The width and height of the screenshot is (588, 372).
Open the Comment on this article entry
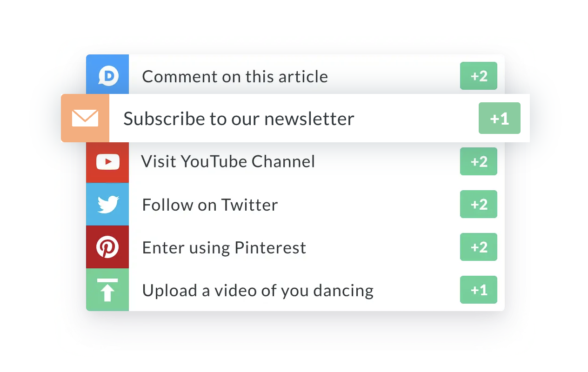pyautogui.click(x=235, y=76)
